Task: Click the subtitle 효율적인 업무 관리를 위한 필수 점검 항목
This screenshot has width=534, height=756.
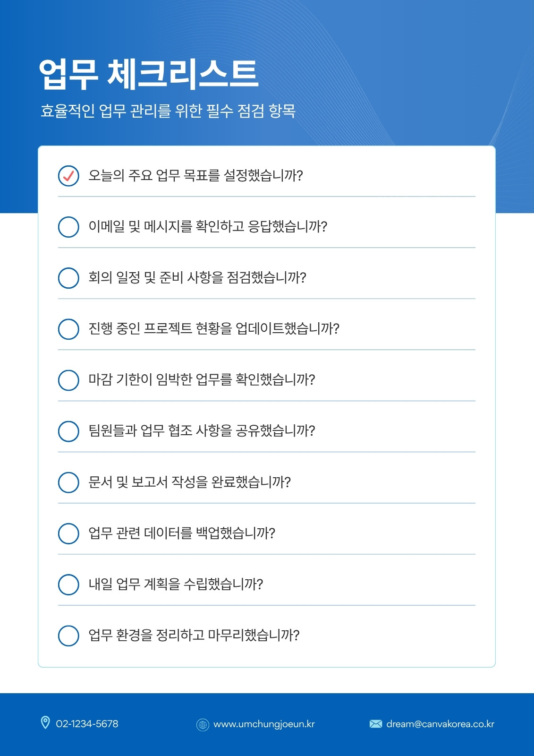Action: click(168, 111)
